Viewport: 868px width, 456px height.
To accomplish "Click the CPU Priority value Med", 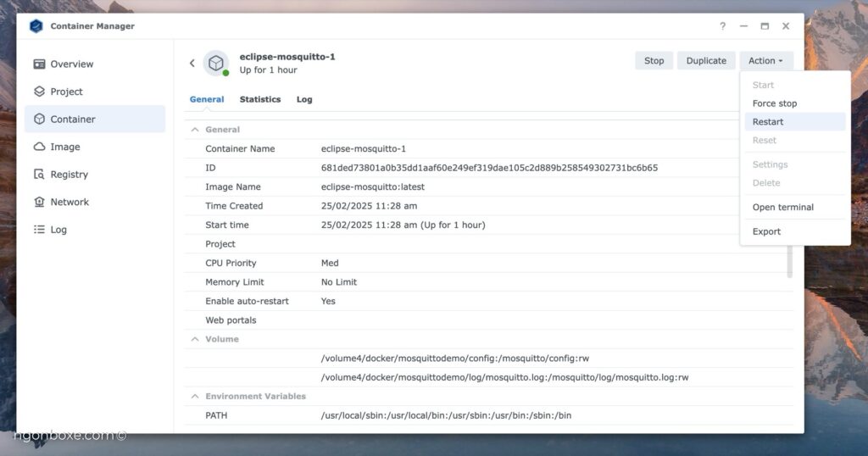I will point(330,263).
